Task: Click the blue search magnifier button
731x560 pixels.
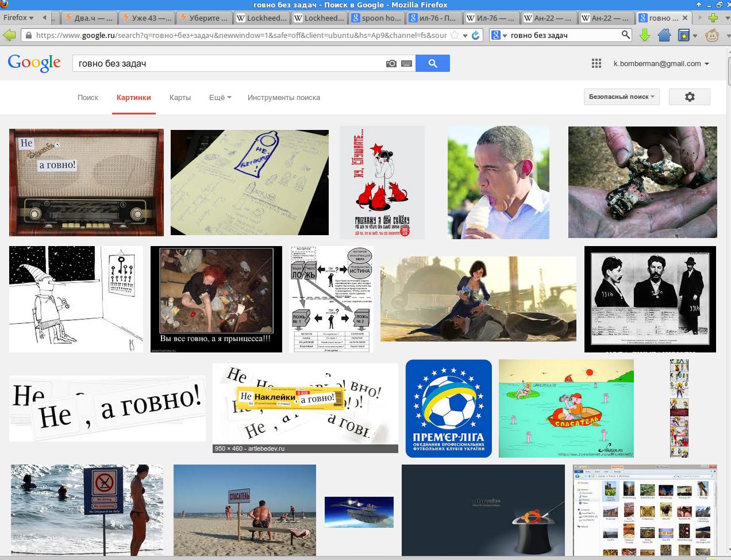Action: coord(433,63)
